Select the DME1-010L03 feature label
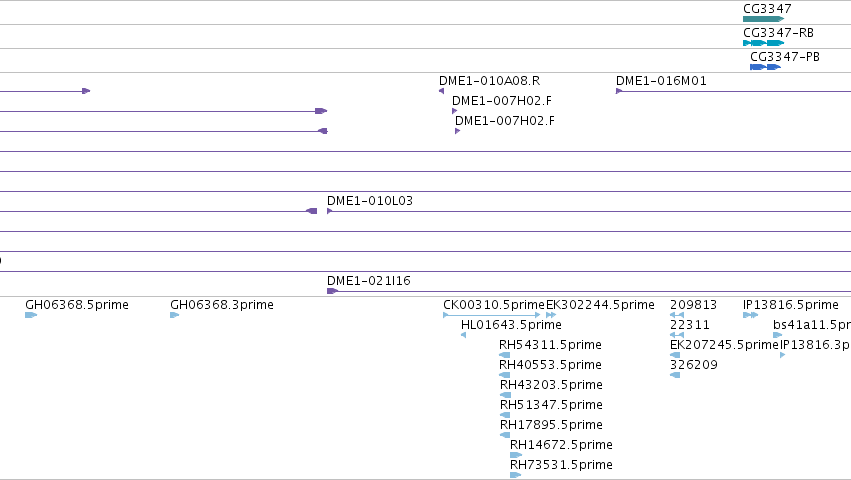 coord(370,201)
